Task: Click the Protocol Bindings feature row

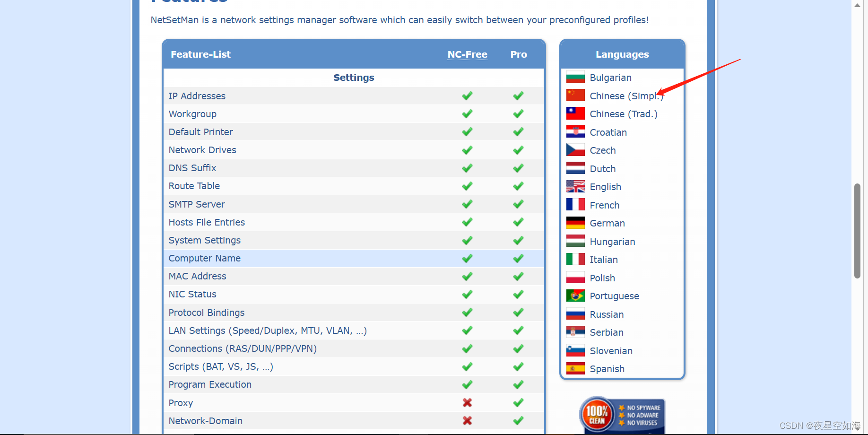Action: coord(354,313)
